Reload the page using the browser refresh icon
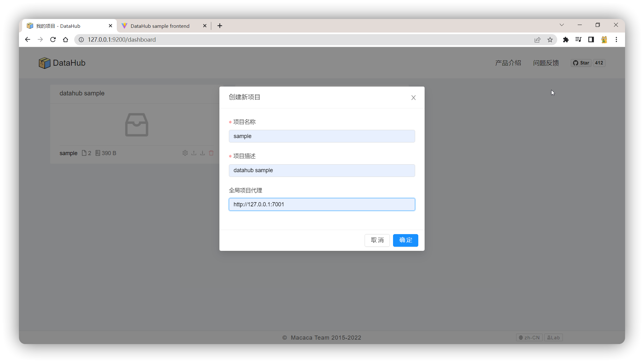Screen dimensions: 644x363 (53, 39)
